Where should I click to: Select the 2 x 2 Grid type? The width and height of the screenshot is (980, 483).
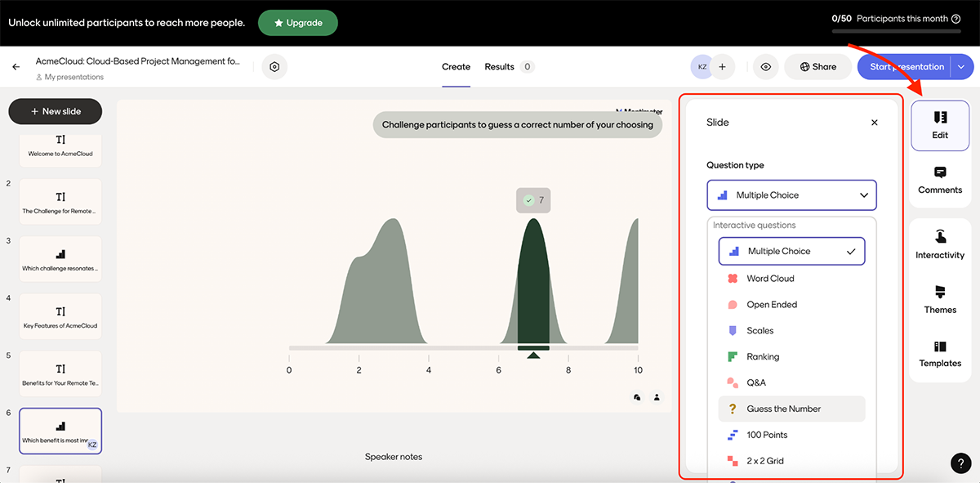(x=765, y=460)
